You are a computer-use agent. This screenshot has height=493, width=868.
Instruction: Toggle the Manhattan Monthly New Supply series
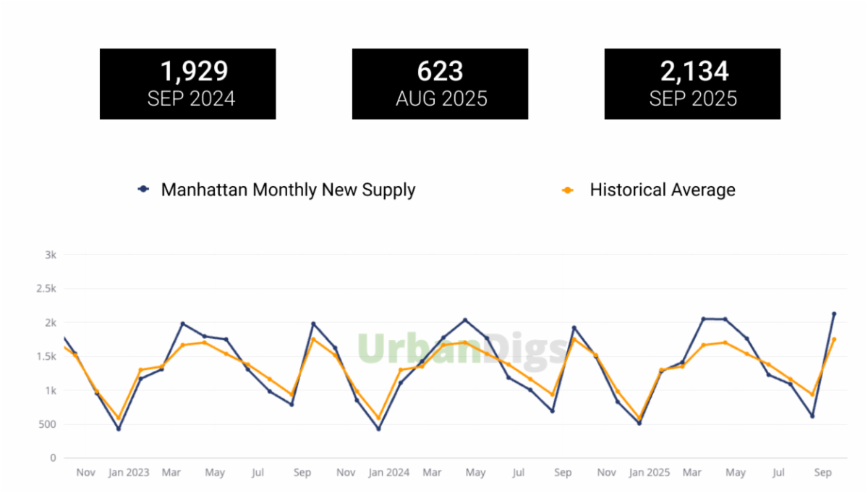click(x=288, y=190)
